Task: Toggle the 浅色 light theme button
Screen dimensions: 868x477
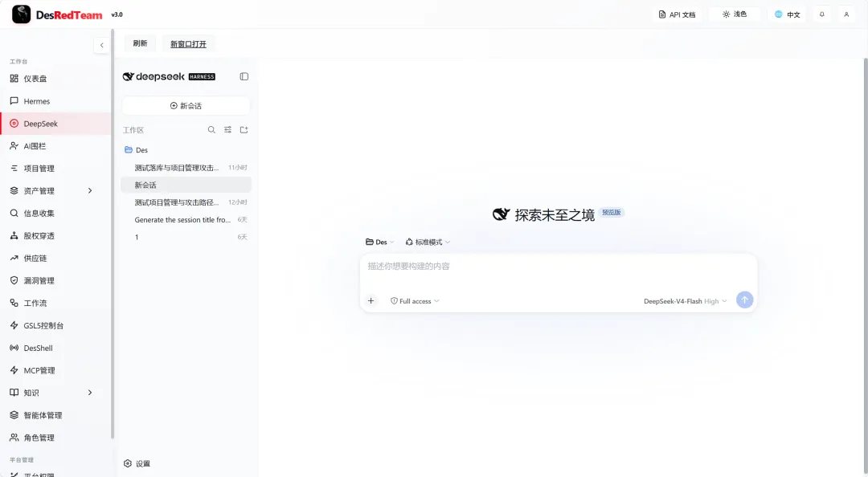Action: [x=735, y=14]
